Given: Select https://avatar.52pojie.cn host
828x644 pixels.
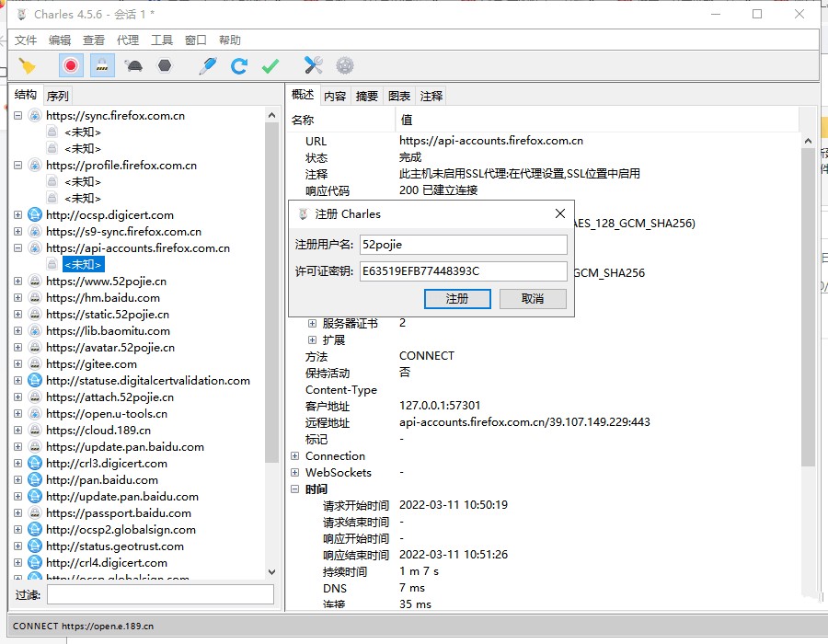Looking at the screenshot, I should click(110, 348).
